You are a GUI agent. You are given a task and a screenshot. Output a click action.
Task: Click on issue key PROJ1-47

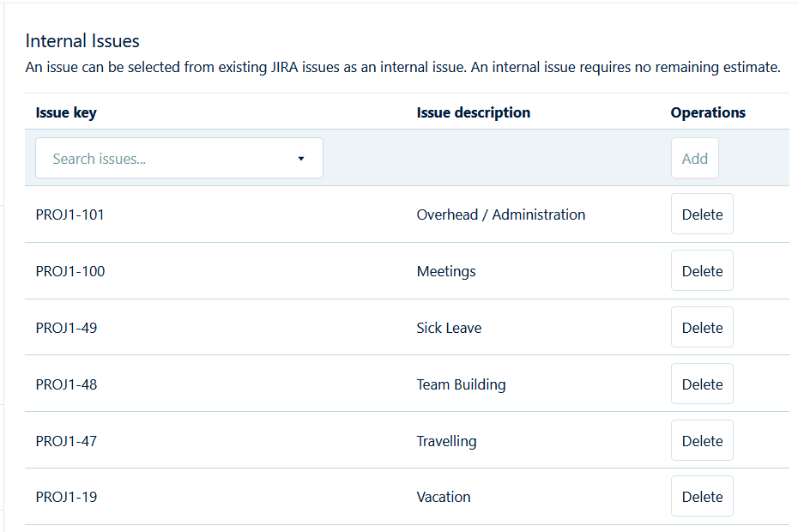(x=66, y=441)
